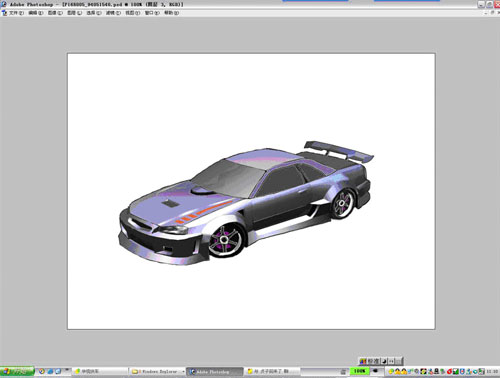Click the show desktop quick launch icon
Viewport: 500px width, 378px height.
[x=58, y=371]
